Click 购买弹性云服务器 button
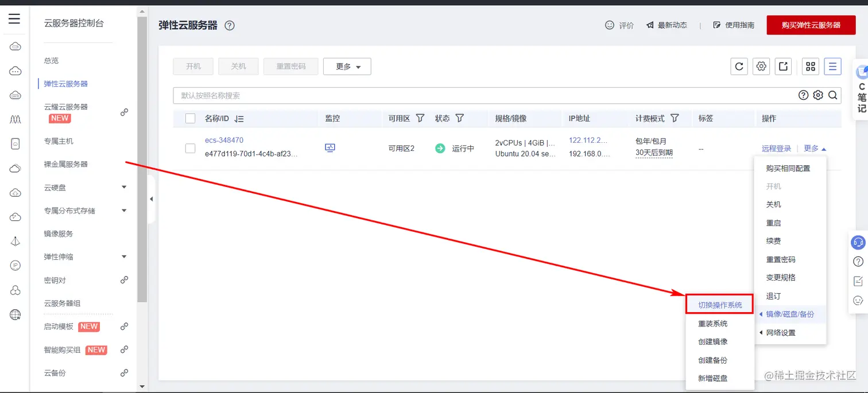This screenshot has height=393, width=868. point(811,25)
